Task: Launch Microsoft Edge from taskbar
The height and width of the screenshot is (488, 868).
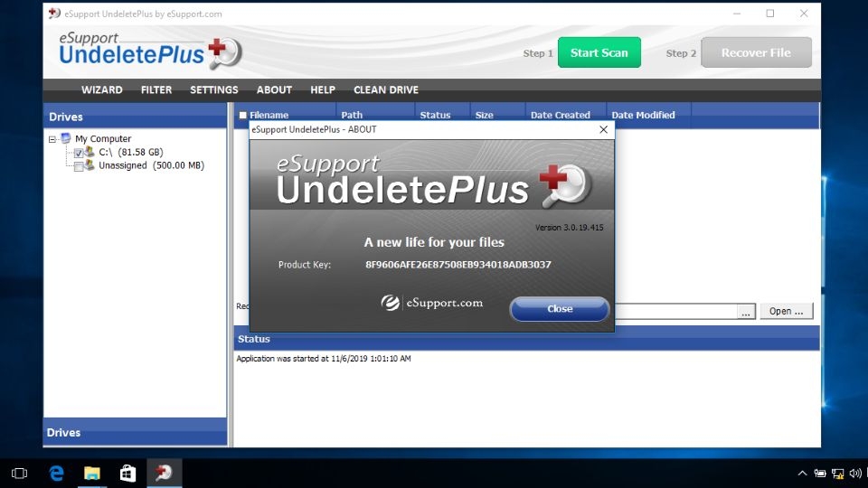Action: tap(56, 473)
